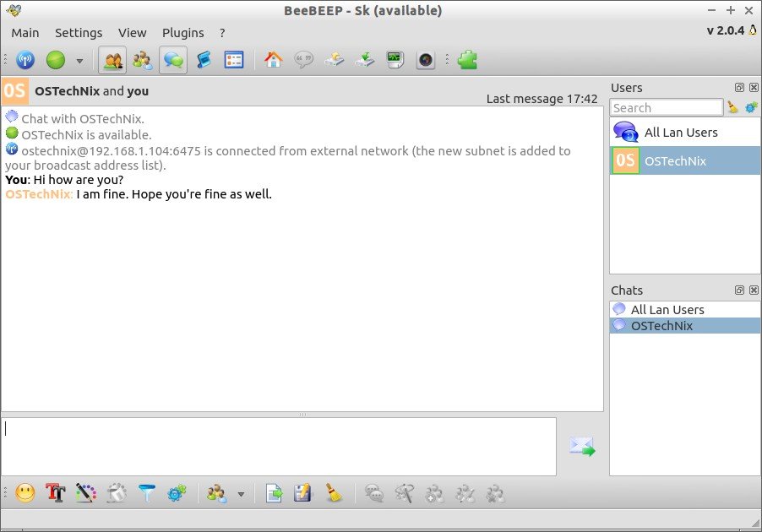Float the Users panel

pyautogui.click(x=739, y=88)
